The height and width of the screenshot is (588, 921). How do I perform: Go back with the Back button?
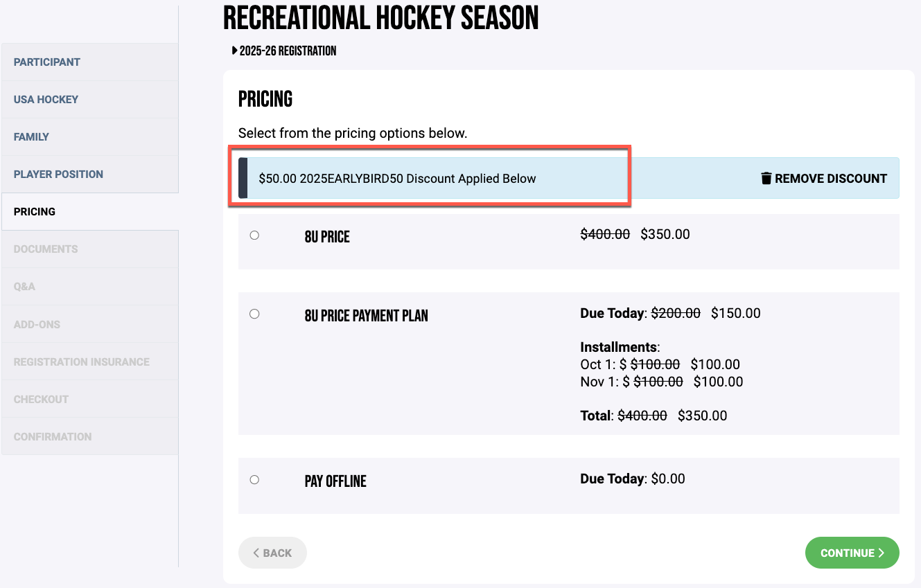(272, 553)
